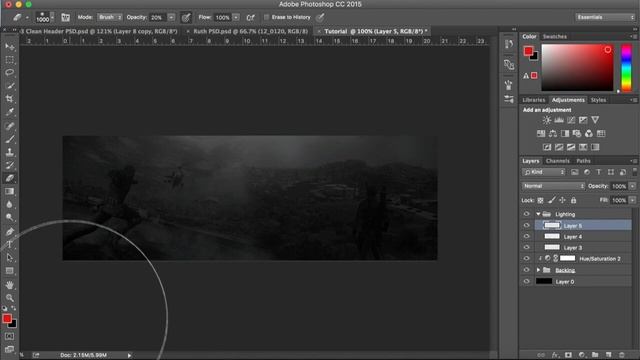Viewport: 640px width, 360px height.
Task: Toggle airbrush build-up effect
Action: (250, 18)
